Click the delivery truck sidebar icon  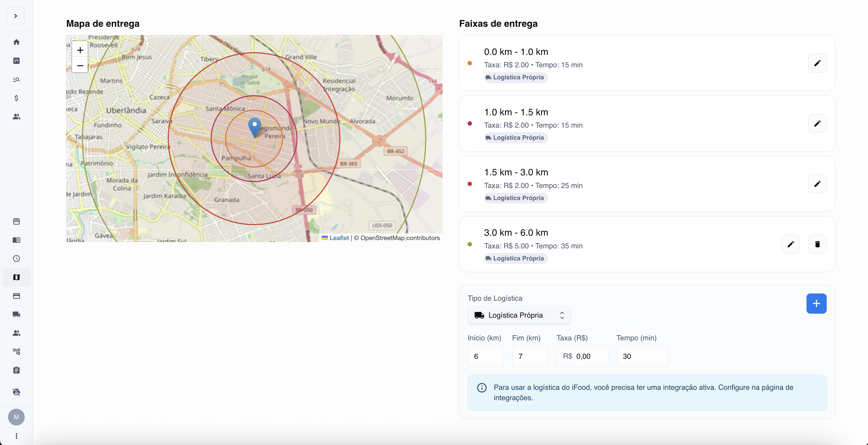click(x=16, y=314)
